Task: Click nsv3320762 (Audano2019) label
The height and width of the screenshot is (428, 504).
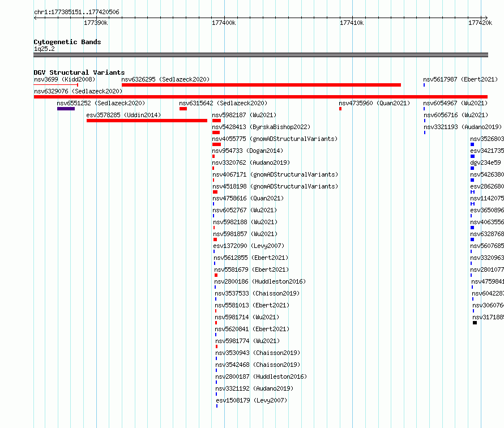Action: tap(251, 162)
